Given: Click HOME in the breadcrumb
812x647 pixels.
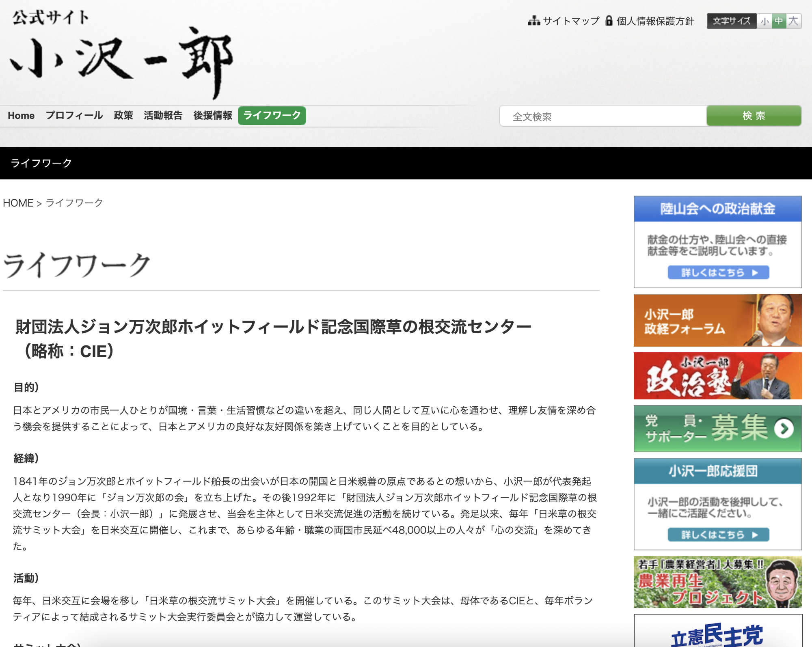Looking at the screenshot, I should pos(18,203).
